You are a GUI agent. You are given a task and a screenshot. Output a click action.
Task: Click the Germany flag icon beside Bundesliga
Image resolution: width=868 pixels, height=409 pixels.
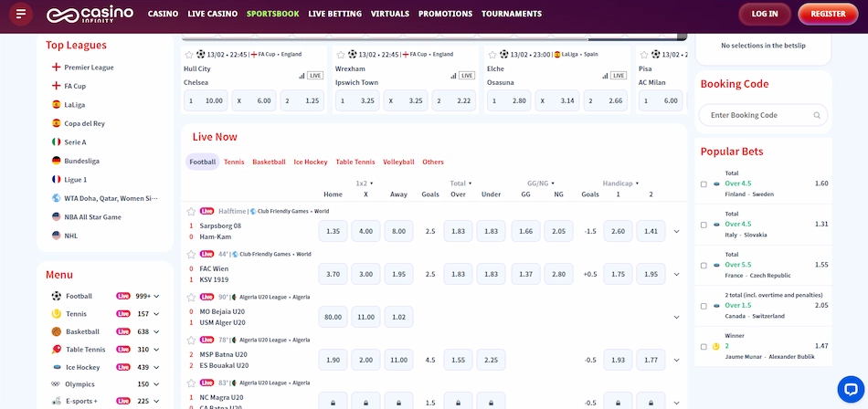click(x=56, y=161)
